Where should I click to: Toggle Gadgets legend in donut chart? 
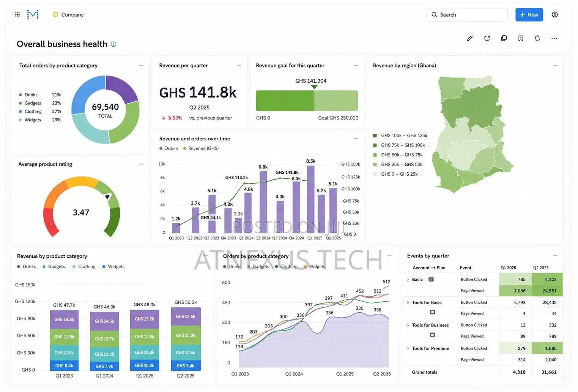[x=30, y=103]
